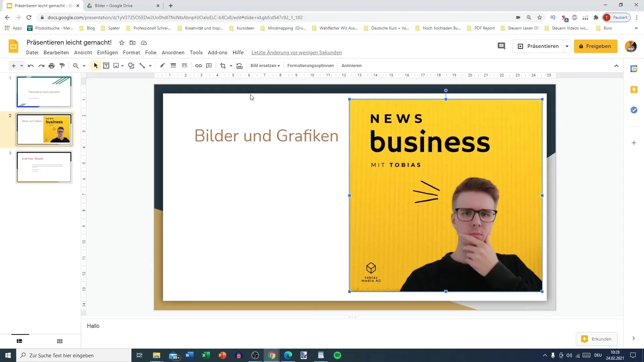
Task: Click the Animieren button in toolbar
Action: tap(352, 65)
